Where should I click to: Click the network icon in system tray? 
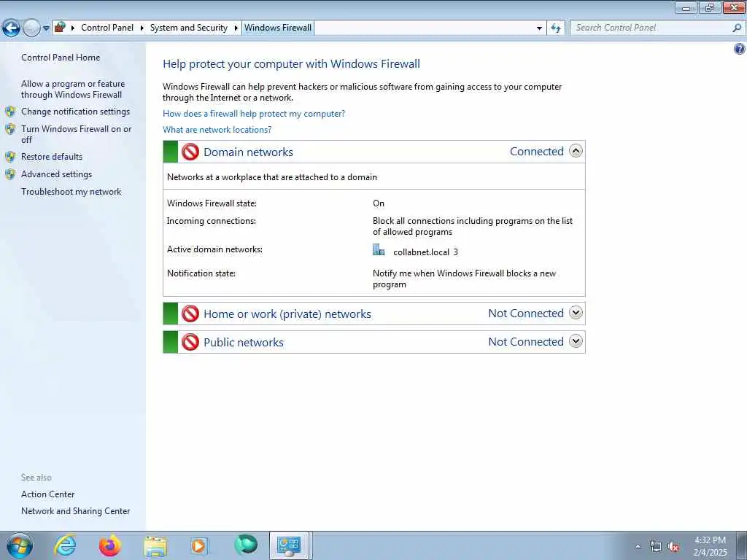point(656,547)
